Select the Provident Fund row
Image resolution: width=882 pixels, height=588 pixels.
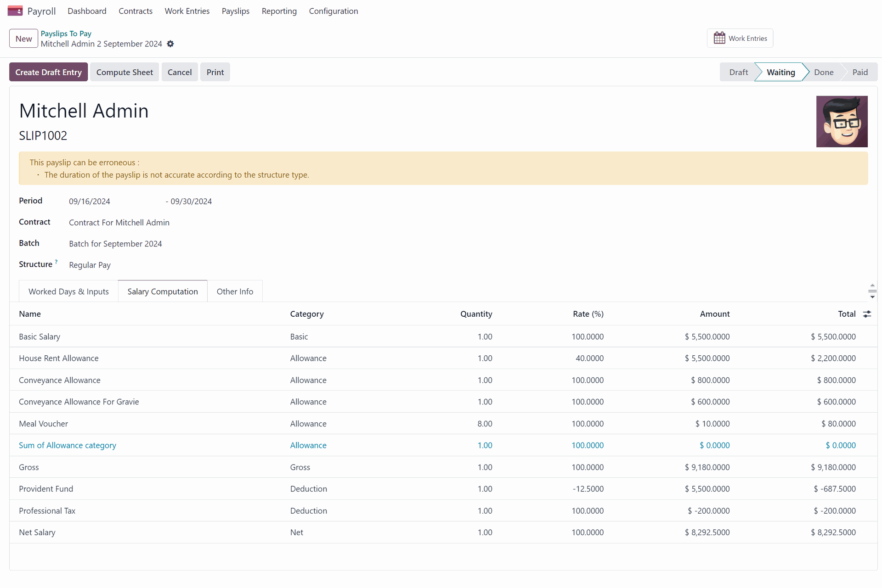(x=443, y=489)
